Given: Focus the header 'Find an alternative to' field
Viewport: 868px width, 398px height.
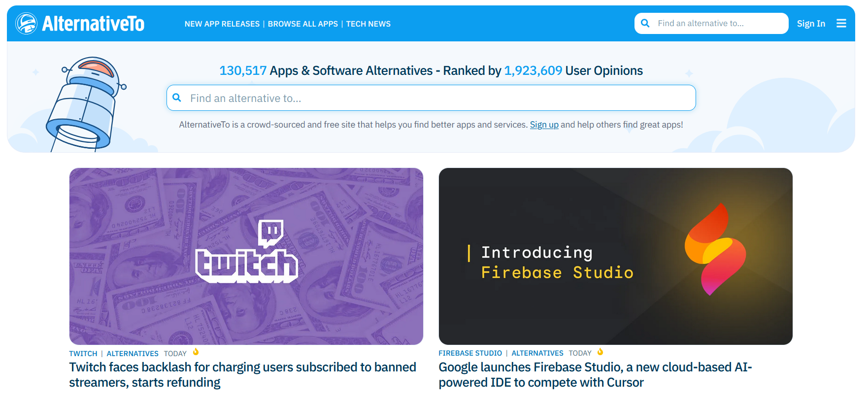Looking at the screenshot, I should 711,23.
